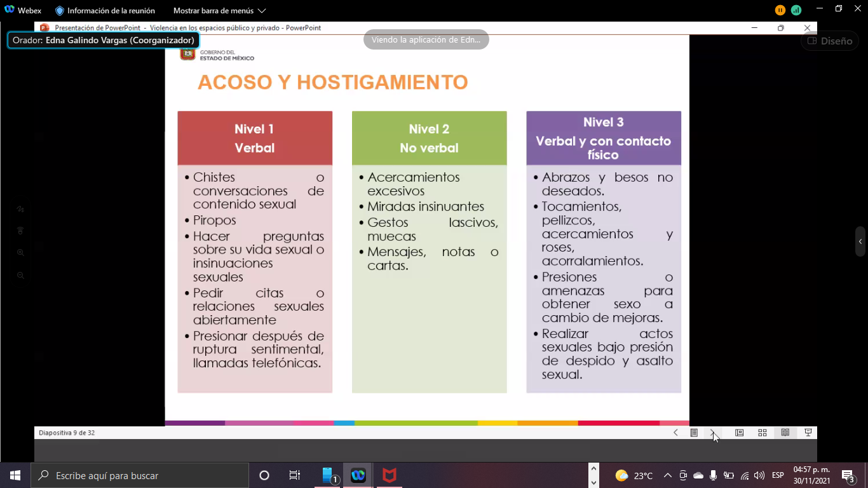Screen dimensions: 868x488
Task: Go to previous slide arrow
Action: (x=675, y=433)
